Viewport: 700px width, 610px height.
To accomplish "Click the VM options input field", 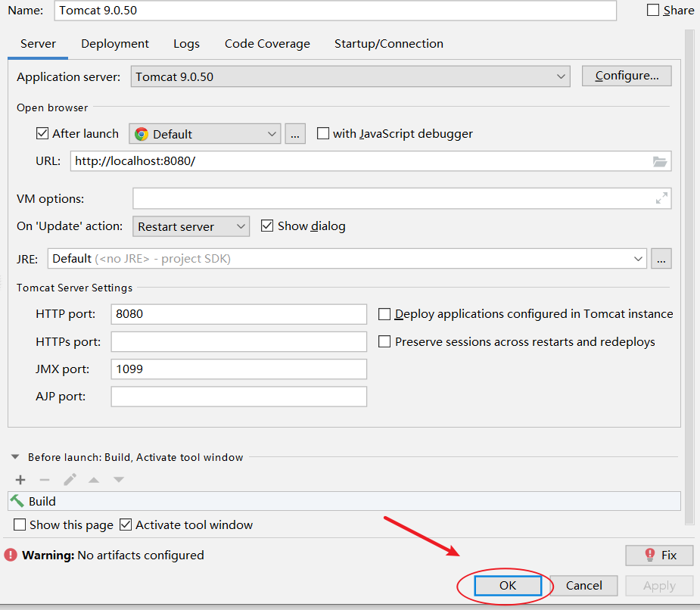I will (402, 198).
